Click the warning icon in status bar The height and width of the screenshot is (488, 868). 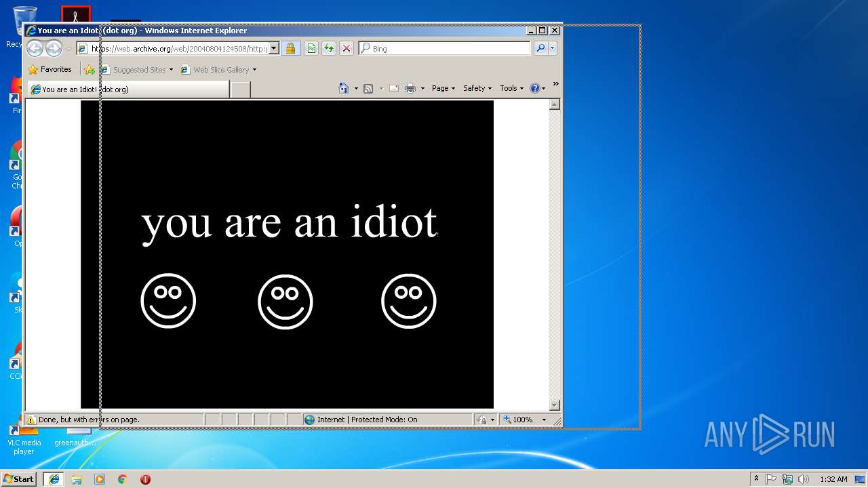coord(31,420)
